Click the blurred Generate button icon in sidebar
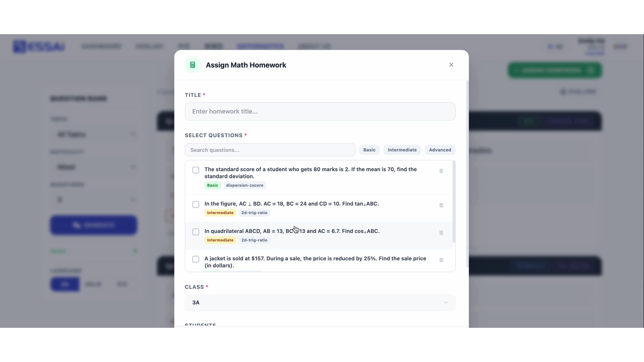The height and width of the screenshot is (362, 644). (77, 225)
